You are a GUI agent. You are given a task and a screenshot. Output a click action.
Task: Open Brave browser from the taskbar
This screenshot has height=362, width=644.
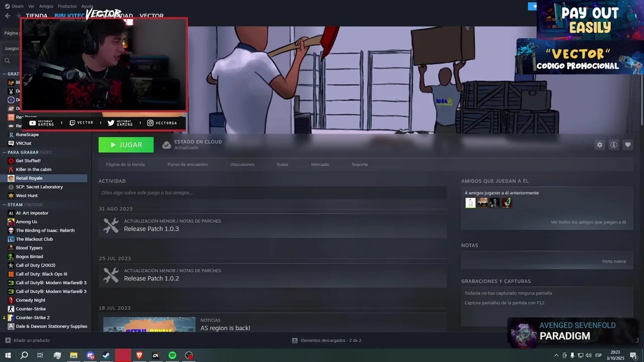pos(139,355)
